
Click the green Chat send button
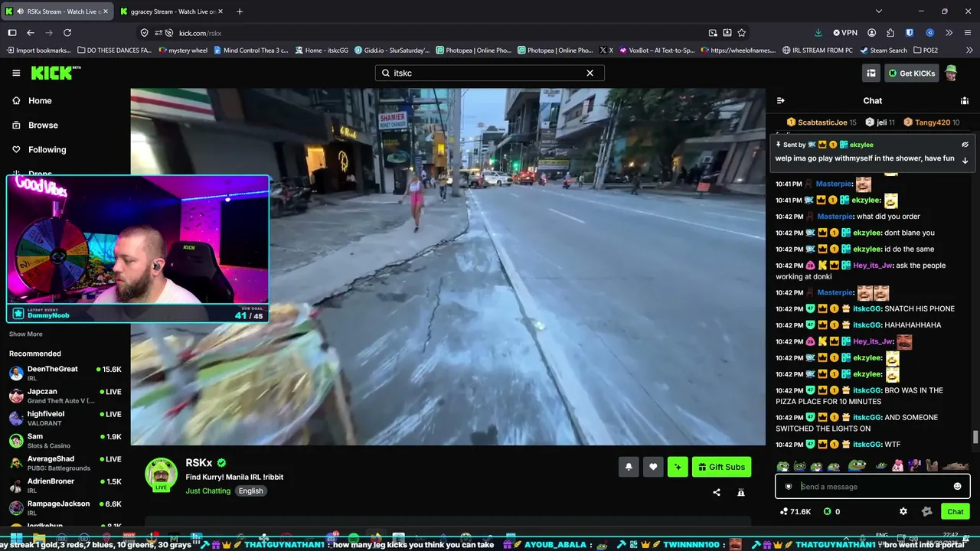tap(955, 511)
